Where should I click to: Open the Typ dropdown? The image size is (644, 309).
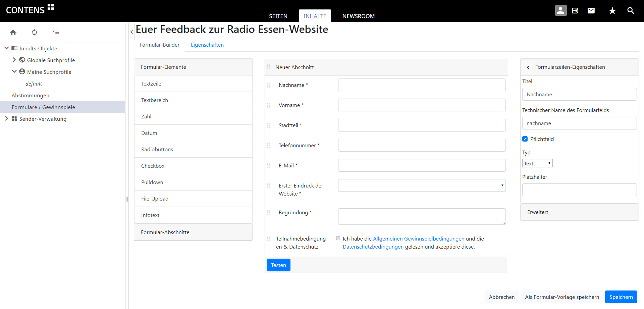coord(537,163)
